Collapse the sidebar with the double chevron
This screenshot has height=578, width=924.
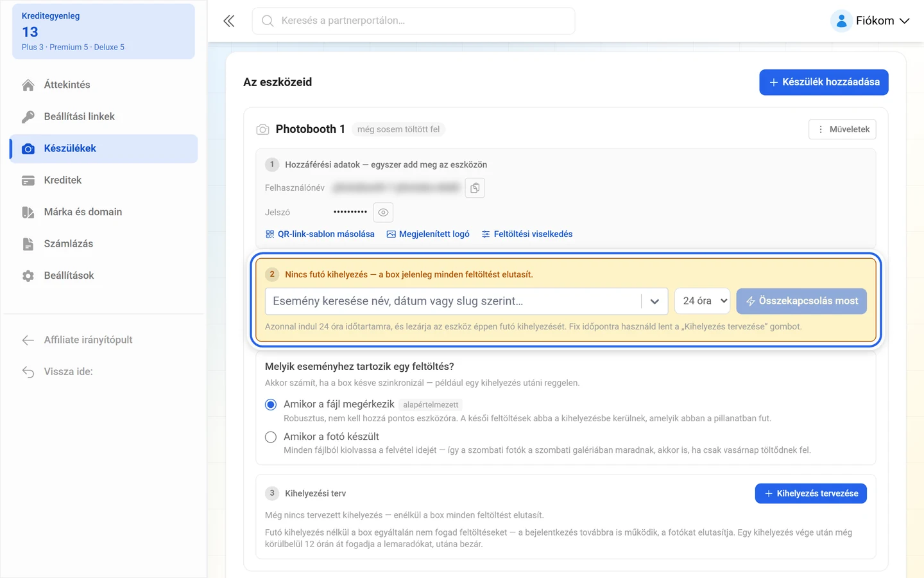(x=229, y=21)
